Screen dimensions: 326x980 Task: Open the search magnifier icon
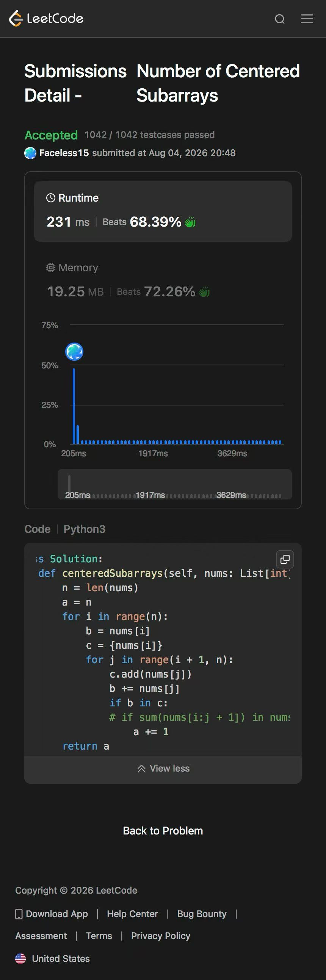coord(280,19)
